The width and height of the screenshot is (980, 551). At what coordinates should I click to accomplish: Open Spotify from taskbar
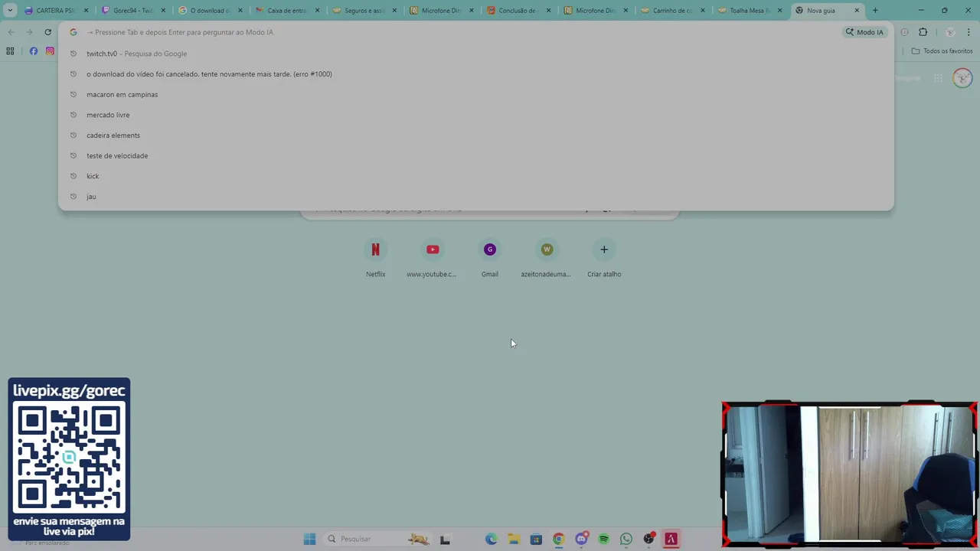tap(603, 539)
